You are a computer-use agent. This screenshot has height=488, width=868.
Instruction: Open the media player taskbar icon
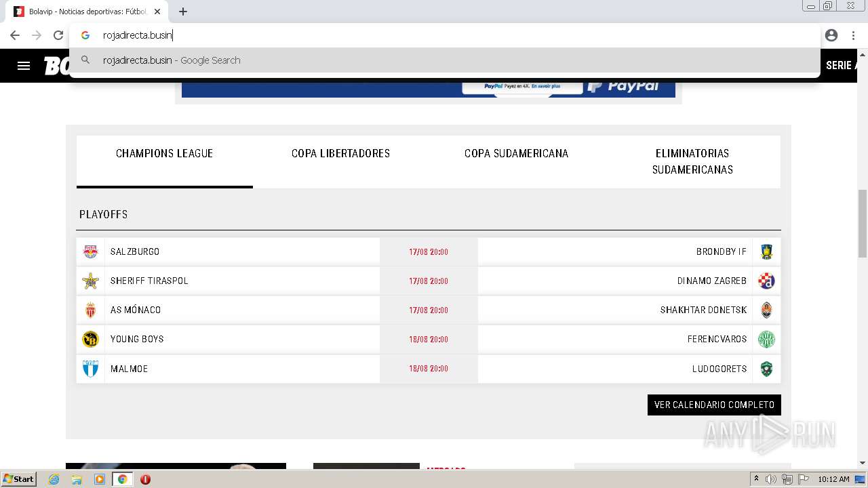click(100, 479)
